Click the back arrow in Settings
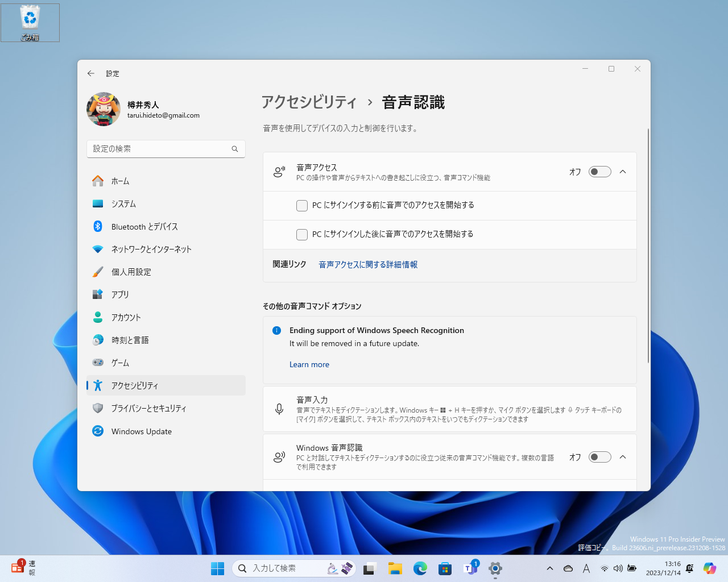 91,73
